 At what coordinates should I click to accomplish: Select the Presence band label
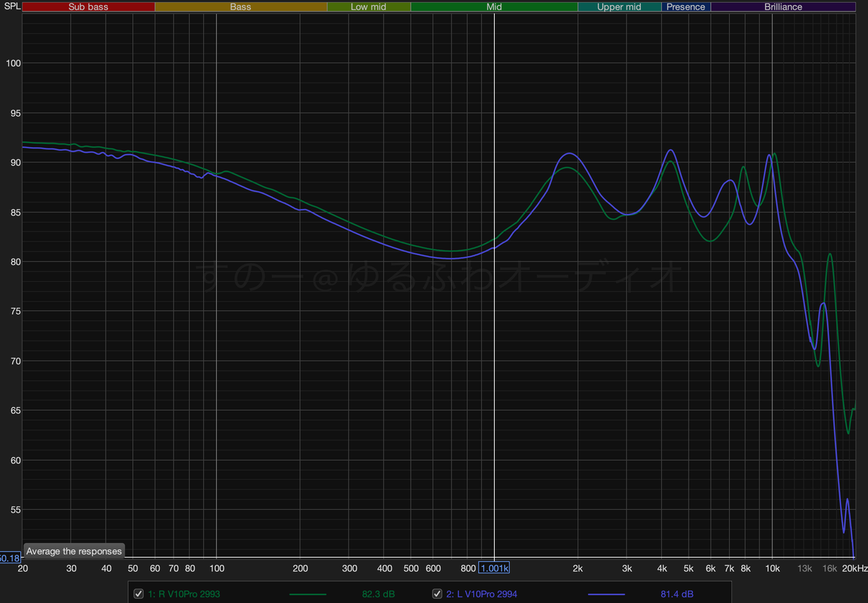[x=686, y=7]
